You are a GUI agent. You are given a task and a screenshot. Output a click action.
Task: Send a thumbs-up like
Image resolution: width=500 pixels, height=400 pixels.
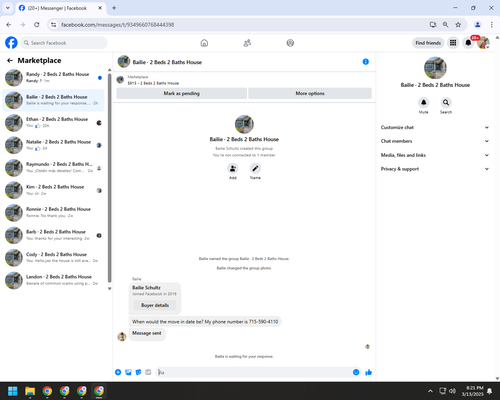tap(368, 372)
